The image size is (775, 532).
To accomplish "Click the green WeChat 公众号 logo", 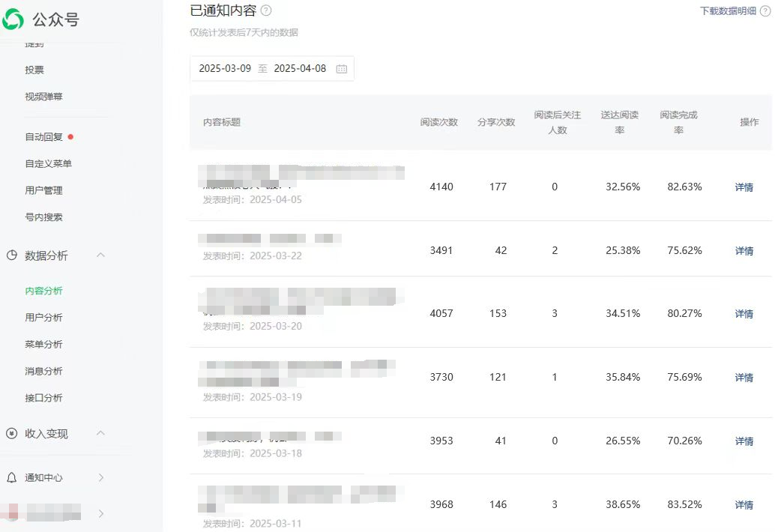I will point(13,19).
